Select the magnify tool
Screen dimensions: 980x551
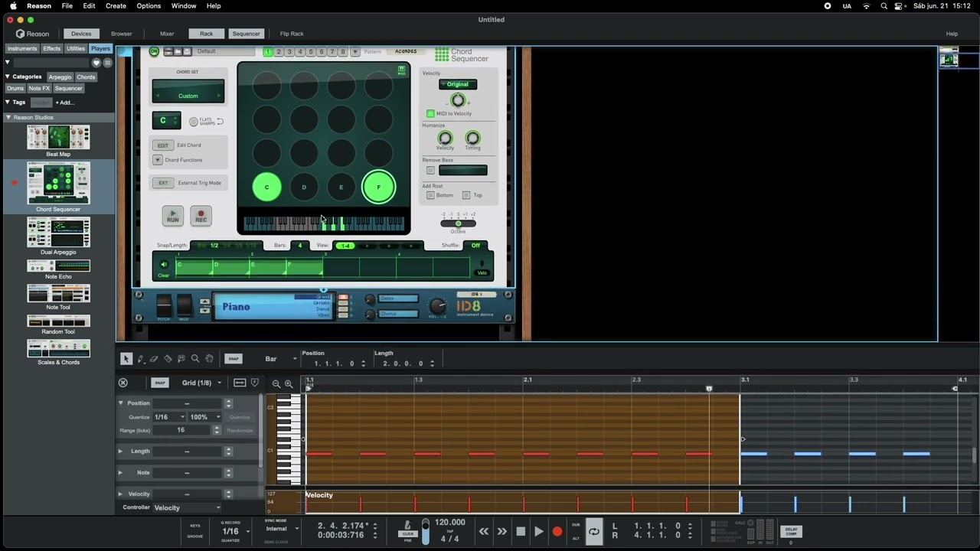pyautogui.click(x=195, y=359)
